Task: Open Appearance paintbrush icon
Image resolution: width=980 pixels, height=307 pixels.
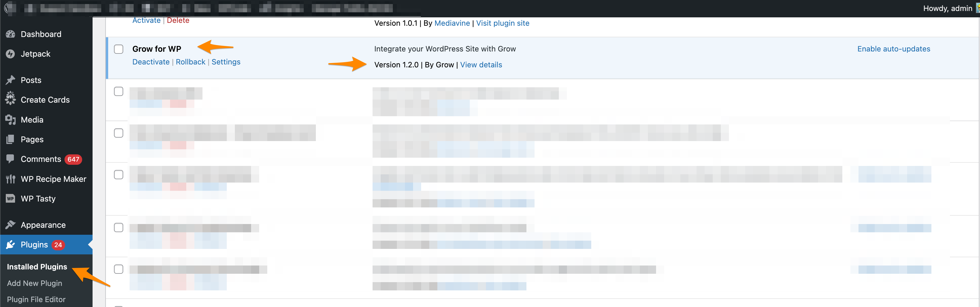Action: tap(11, 225)
